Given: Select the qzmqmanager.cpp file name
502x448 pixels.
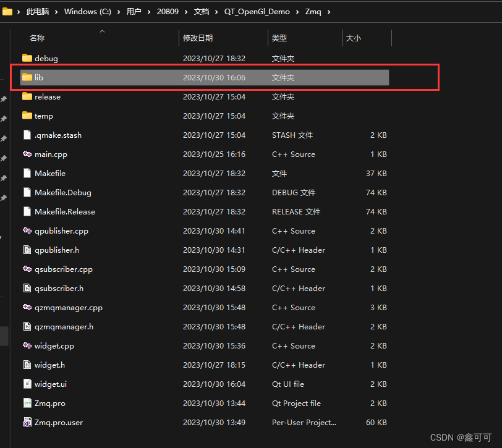Looking at the screenshot, I should point(69,308).
